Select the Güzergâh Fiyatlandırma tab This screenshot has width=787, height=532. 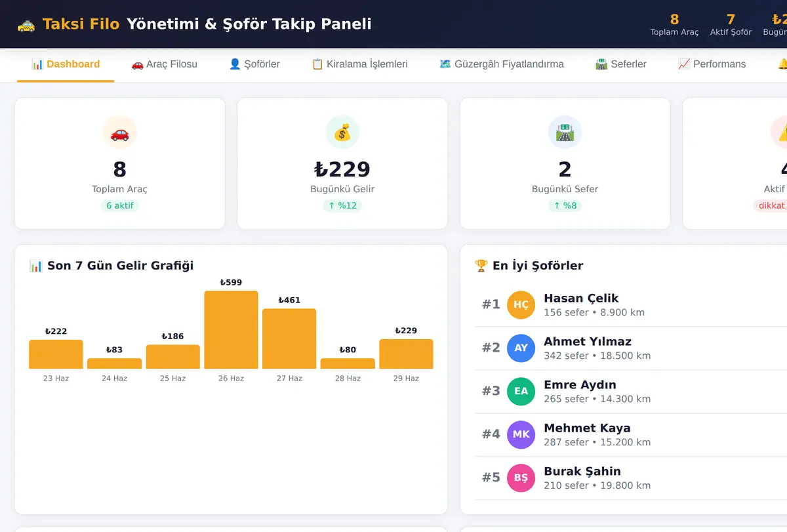click(x=502, y=64)
